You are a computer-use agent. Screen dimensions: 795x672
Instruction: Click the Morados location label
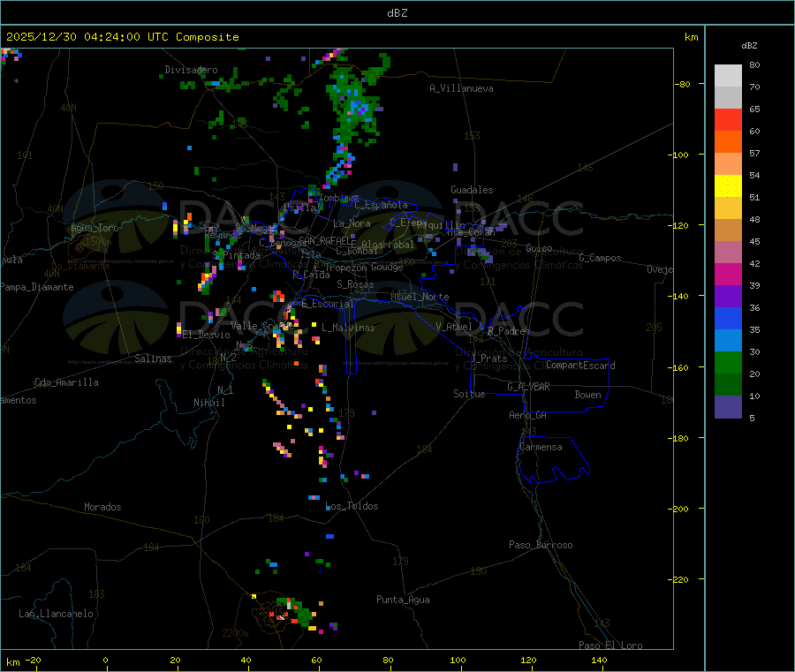[x=103, y=507]
